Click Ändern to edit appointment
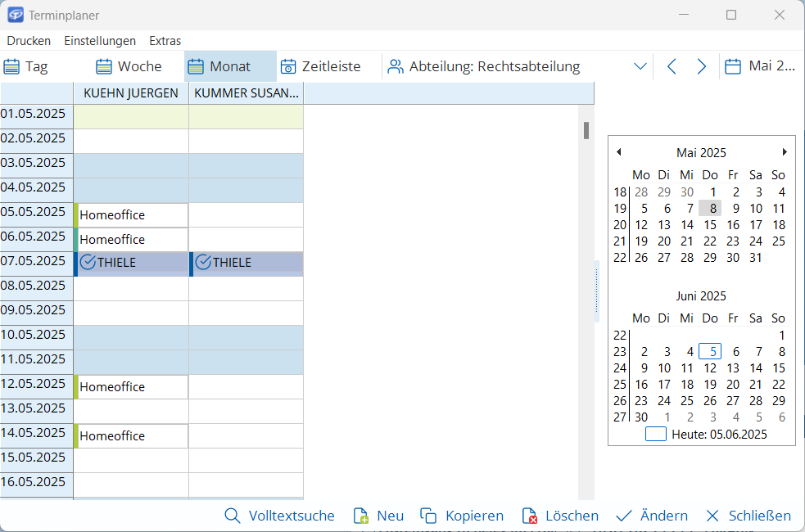Screen dimensions: 805x532 (x=652, y=516)
